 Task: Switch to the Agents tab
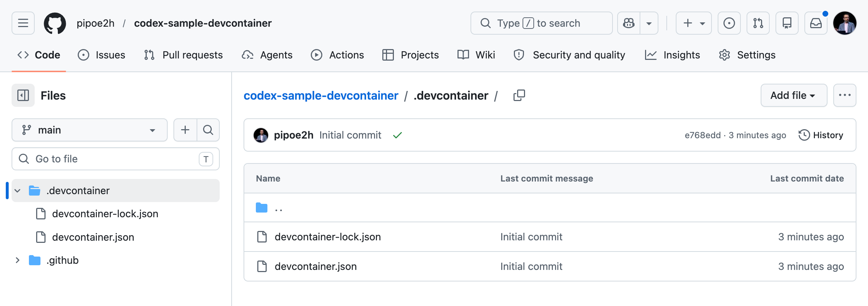(267, 55)
